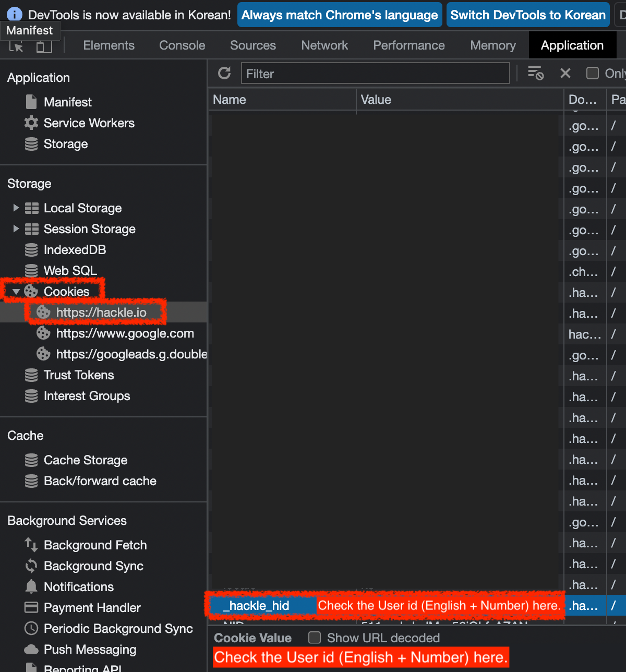Click the Cache Storage database icon
Image resolution: width=626 pixels, height=672 pixels.
tap(31, 460)
